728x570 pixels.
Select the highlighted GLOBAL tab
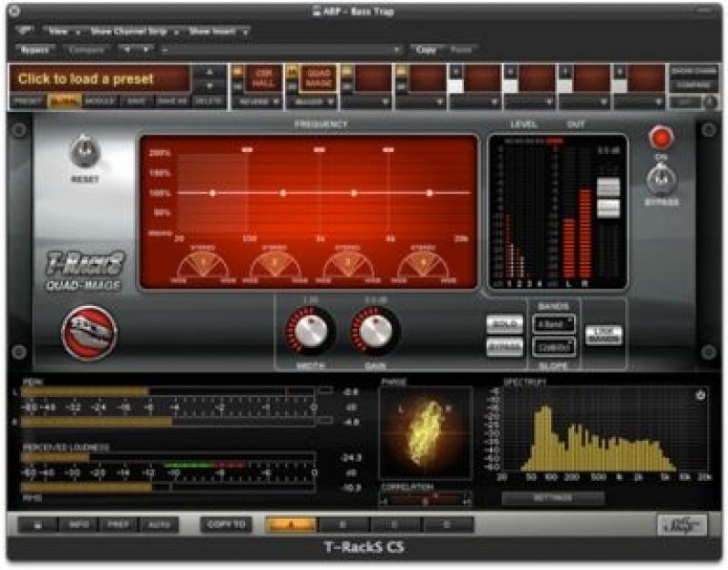click(x=64, y=101)
